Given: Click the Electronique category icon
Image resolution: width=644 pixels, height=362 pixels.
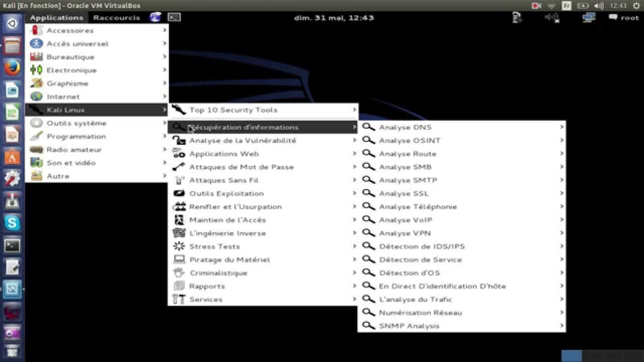Looking at the screenshot, I should (x=36, y=70).
